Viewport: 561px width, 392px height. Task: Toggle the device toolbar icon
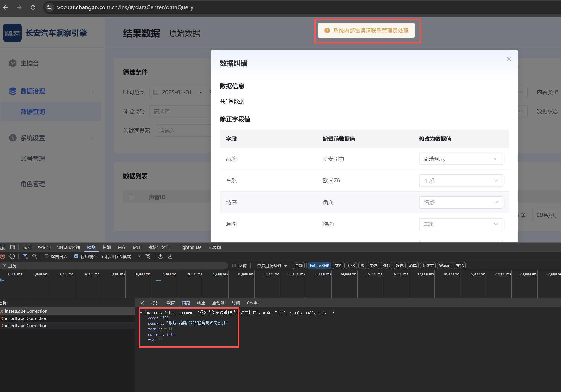[x=12, y=247]
